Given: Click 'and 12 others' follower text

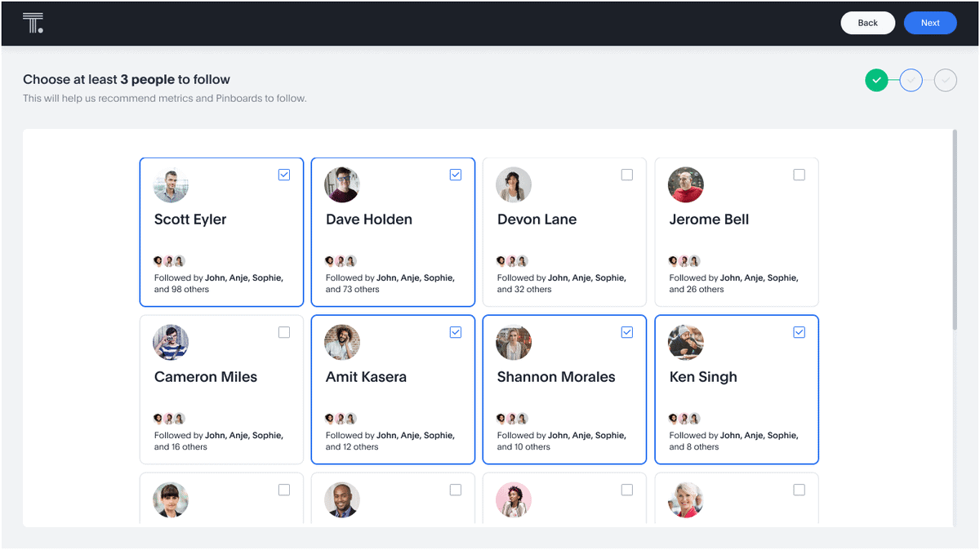Looking at the screenshot, I should [x=352, y=447].
